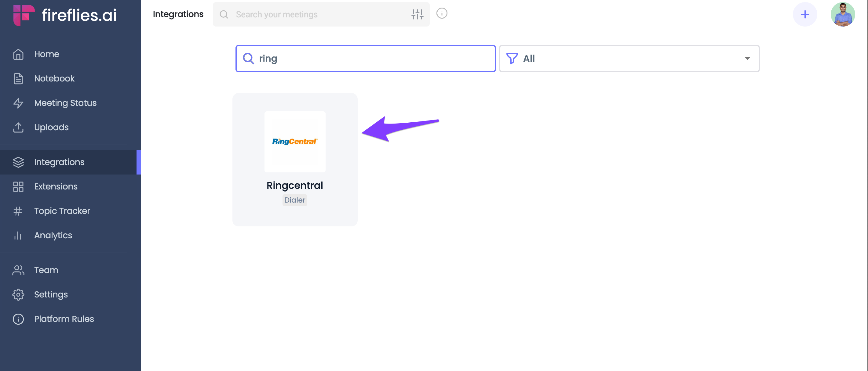The height and width of the screenshot is (371, 868).
Task: Focus the integrations search field containing ring
Action: pyautogui.click(x=366, y=59)
